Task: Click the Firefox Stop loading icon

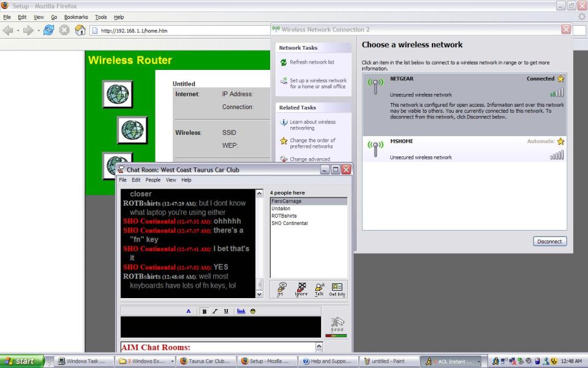Action: click(64, 30)
